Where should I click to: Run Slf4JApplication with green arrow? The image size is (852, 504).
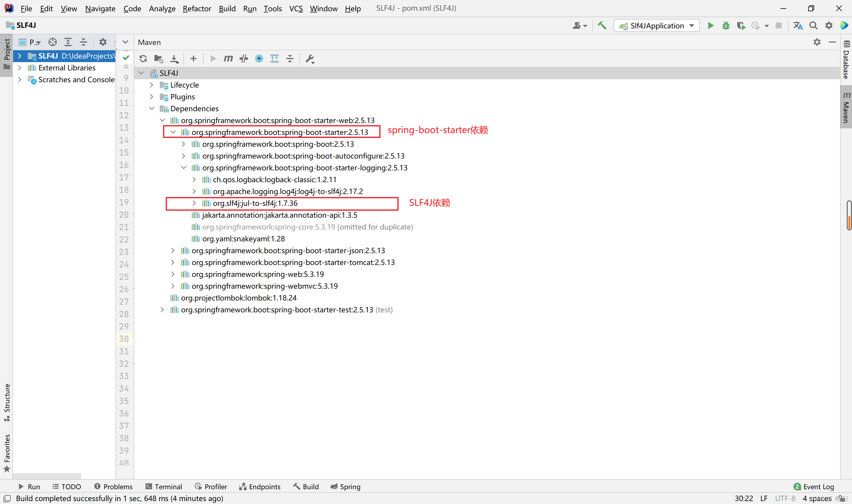(x=710, y=25)
